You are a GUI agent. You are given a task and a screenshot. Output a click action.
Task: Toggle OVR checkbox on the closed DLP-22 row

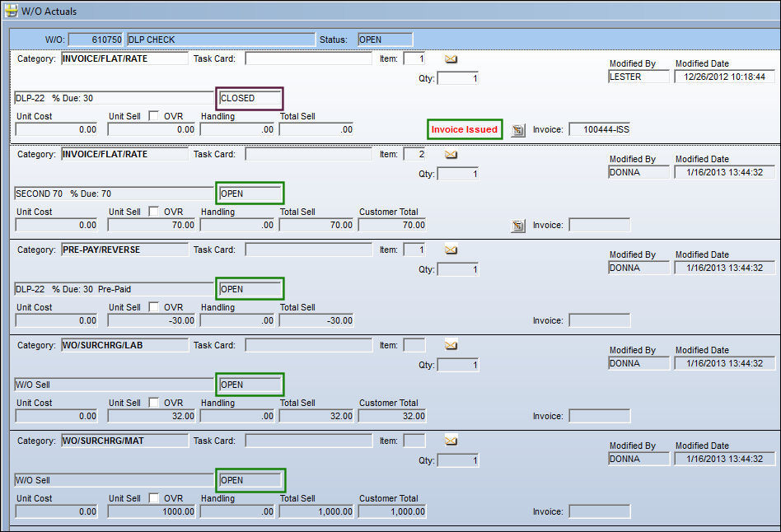pyautogui.click(x=154, y=116)
